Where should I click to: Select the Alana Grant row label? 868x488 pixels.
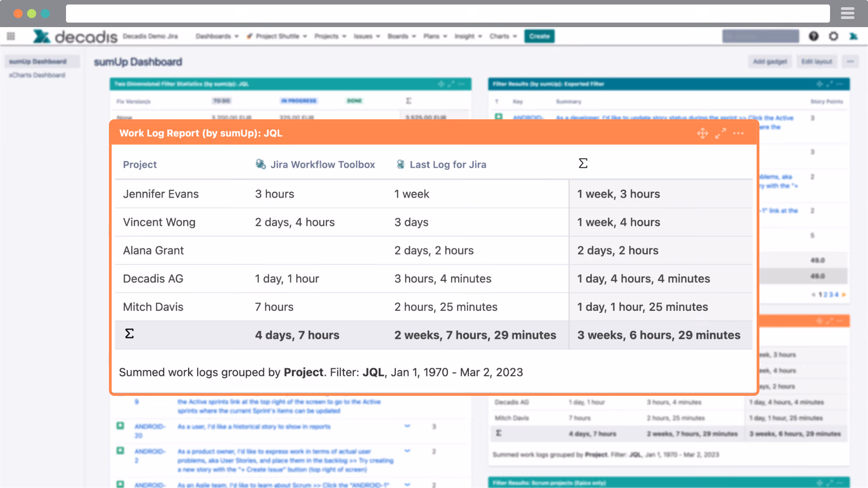pos(153,250)
